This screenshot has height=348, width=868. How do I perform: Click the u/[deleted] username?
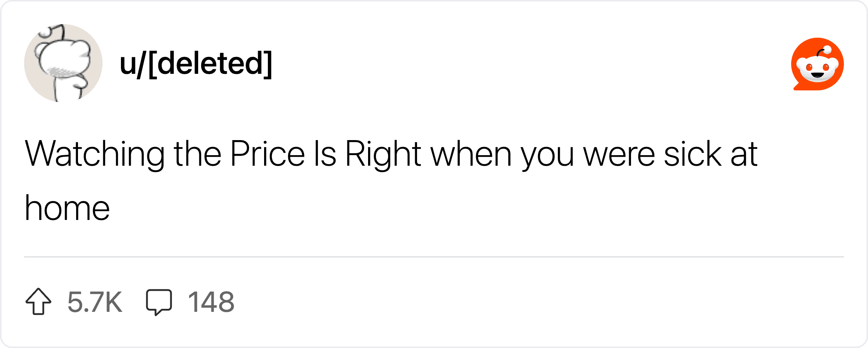[196, 64]
